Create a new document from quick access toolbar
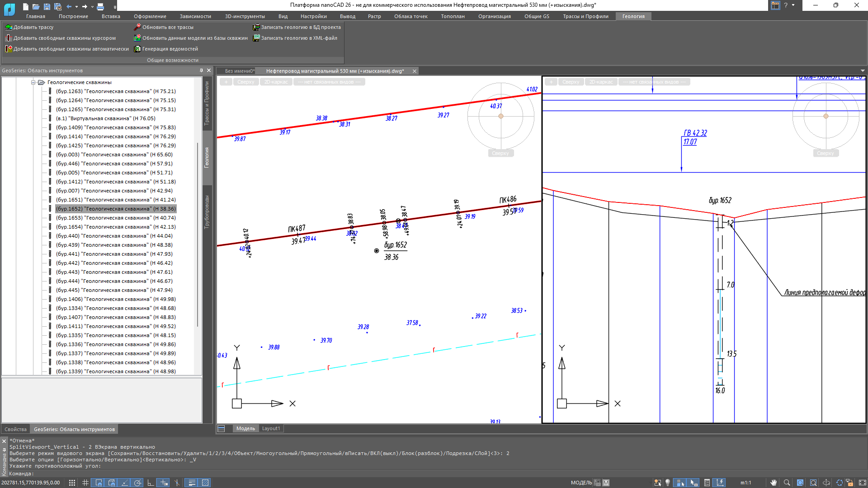Screen dimensions: 868x488 tap(26, 7)
